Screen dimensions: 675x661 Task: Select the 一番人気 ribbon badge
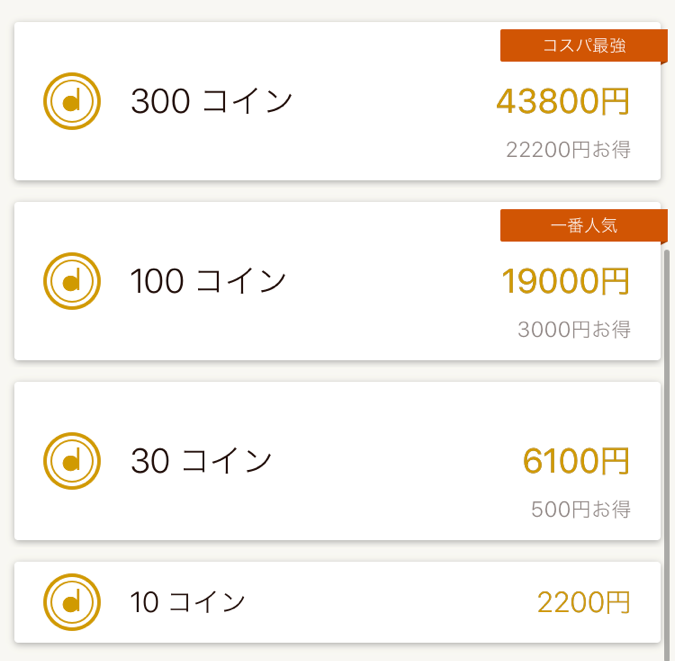tap(583, 226)
